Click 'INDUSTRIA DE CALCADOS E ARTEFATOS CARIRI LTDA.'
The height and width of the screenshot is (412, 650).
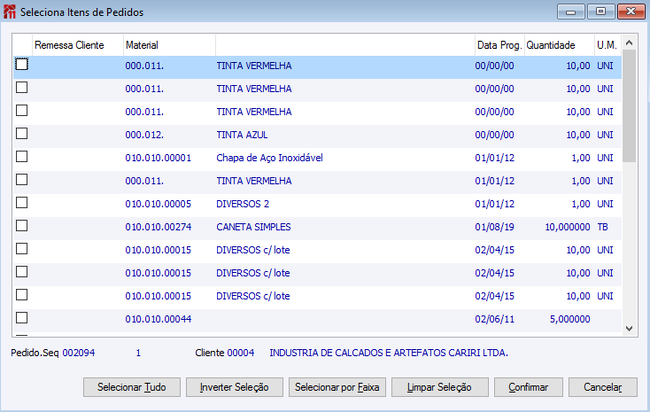389,353
